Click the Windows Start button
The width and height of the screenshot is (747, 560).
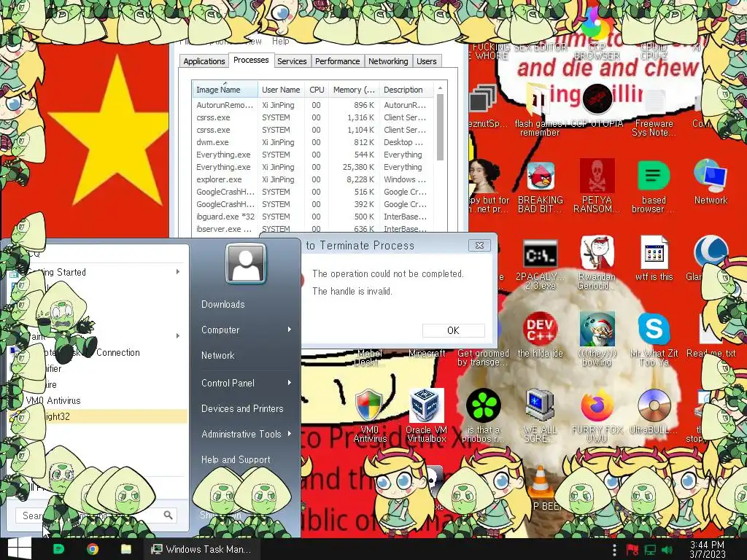19,548
